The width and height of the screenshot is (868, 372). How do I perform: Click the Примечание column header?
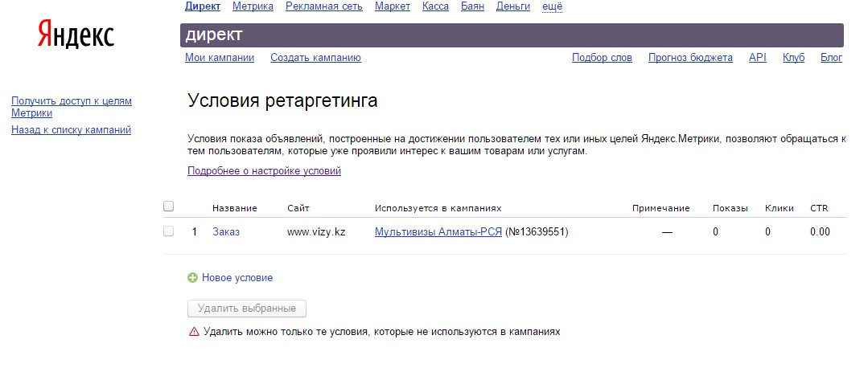click(x=661, y=208)
